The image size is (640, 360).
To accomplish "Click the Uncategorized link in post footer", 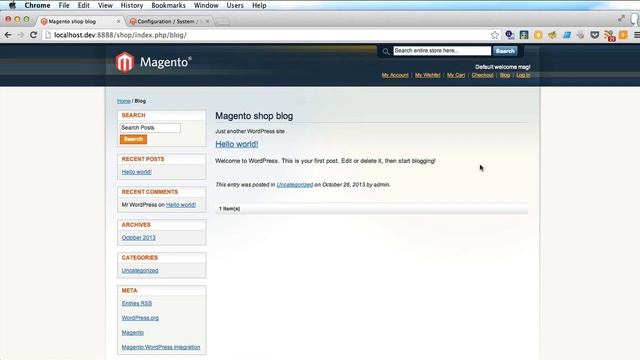I will pyautogui.click(x=295, y=184).
